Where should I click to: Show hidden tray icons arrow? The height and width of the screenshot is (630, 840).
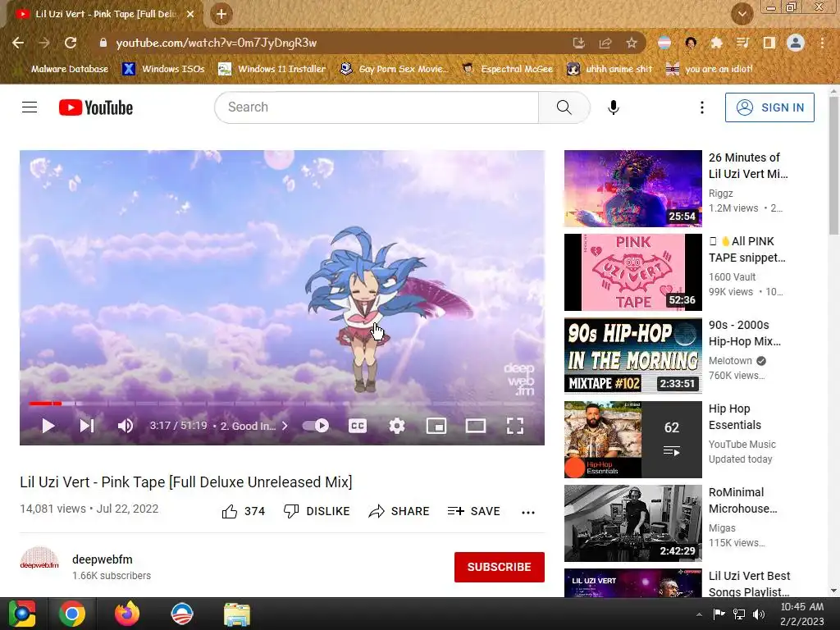click(x=699, y=614)
